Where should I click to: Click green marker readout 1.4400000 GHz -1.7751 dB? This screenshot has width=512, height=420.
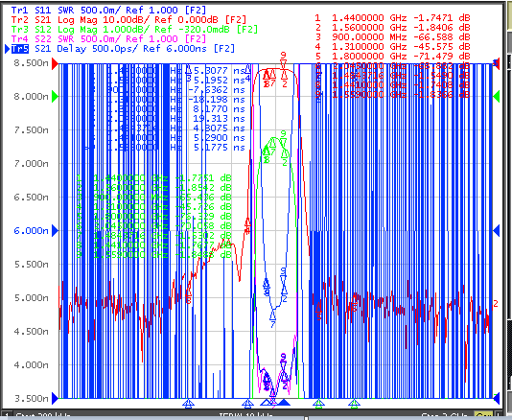coord(153,178)
